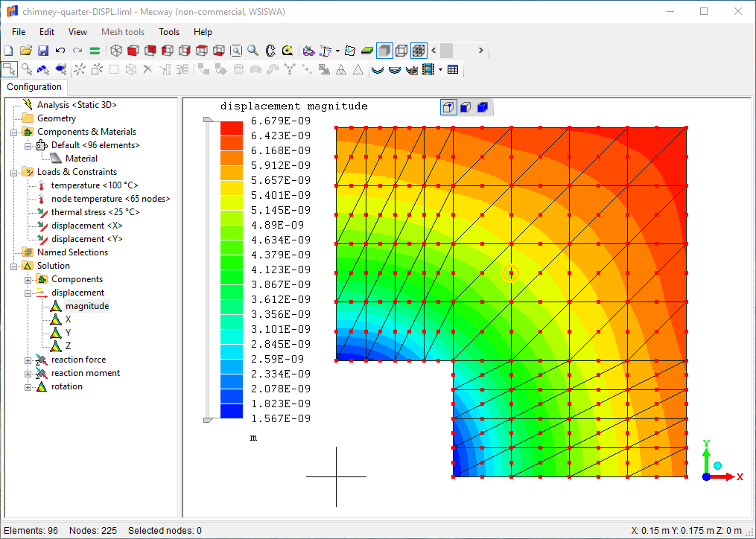Click the toolbar scroll left arrow
Screen dimensions: 756x539
(434, 50)
